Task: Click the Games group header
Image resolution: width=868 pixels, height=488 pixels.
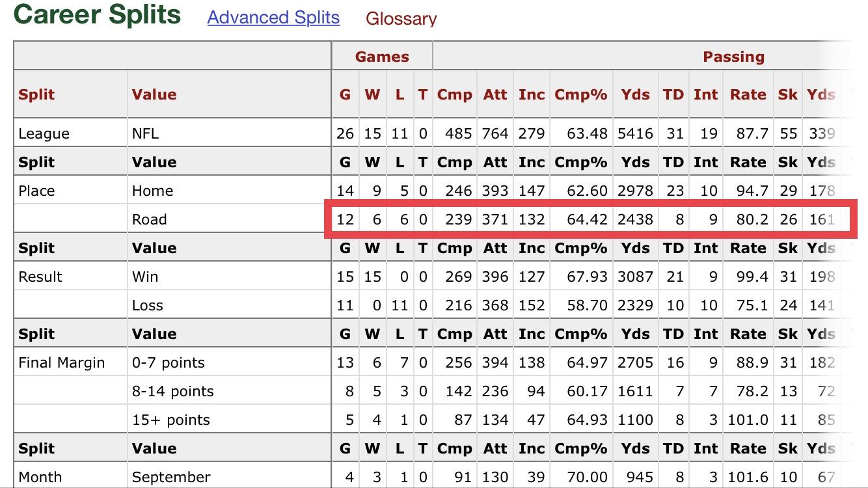Action: coord(382,57)
